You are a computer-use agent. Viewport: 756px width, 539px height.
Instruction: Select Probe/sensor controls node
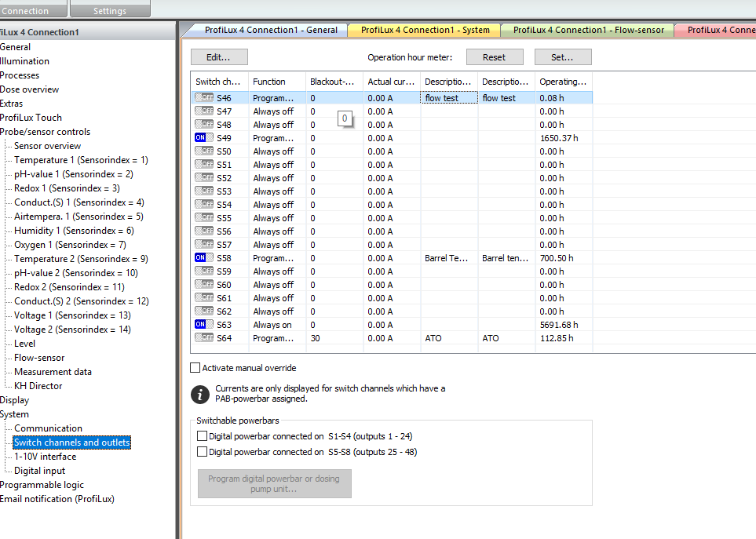pyautogui.click(x=45, y=132)
